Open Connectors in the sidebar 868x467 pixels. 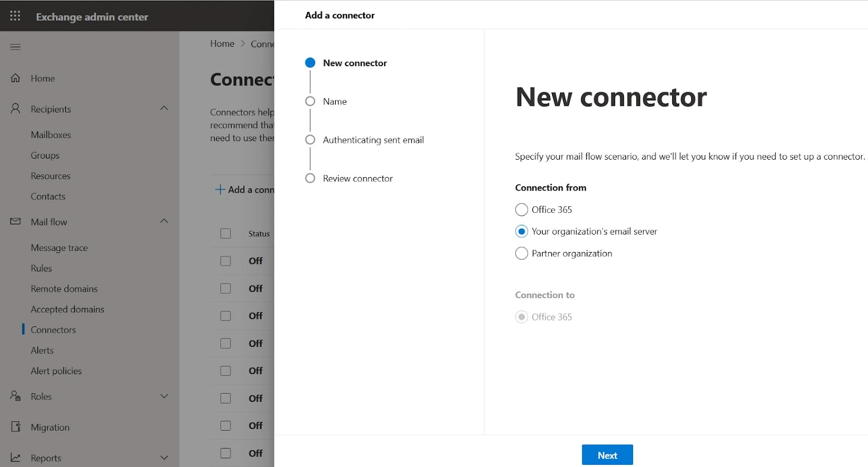pos(53,330)
